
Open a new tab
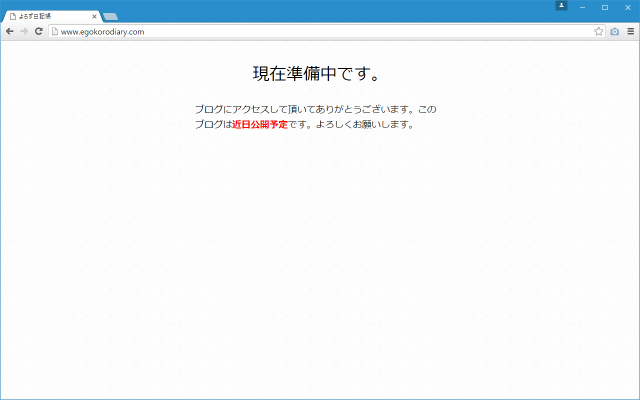pyautogui.click(x=110, y=17)
